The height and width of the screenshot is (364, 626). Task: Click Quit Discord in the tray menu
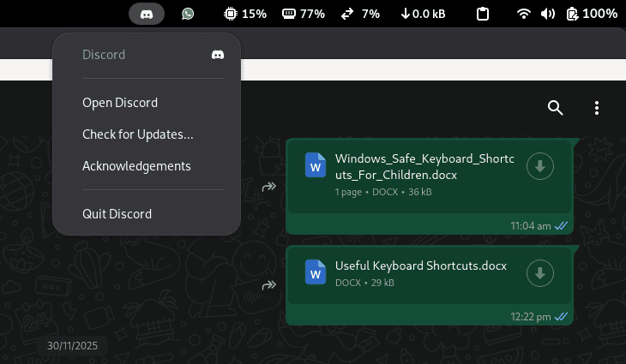tap(117, 214)
